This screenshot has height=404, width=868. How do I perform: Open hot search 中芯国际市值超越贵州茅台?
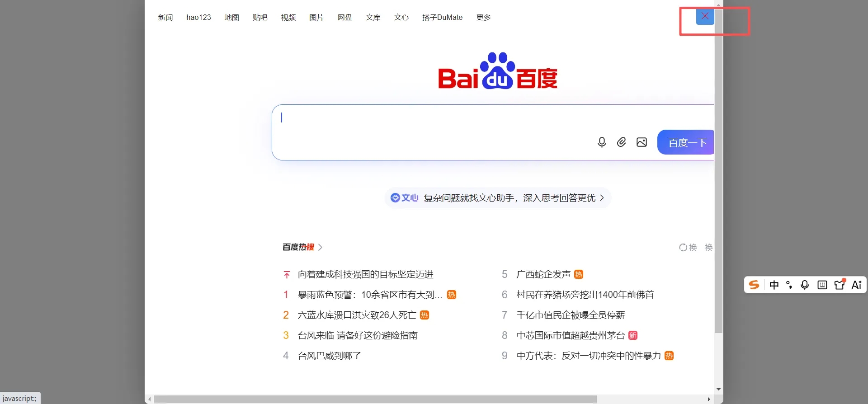coord(571,335)
